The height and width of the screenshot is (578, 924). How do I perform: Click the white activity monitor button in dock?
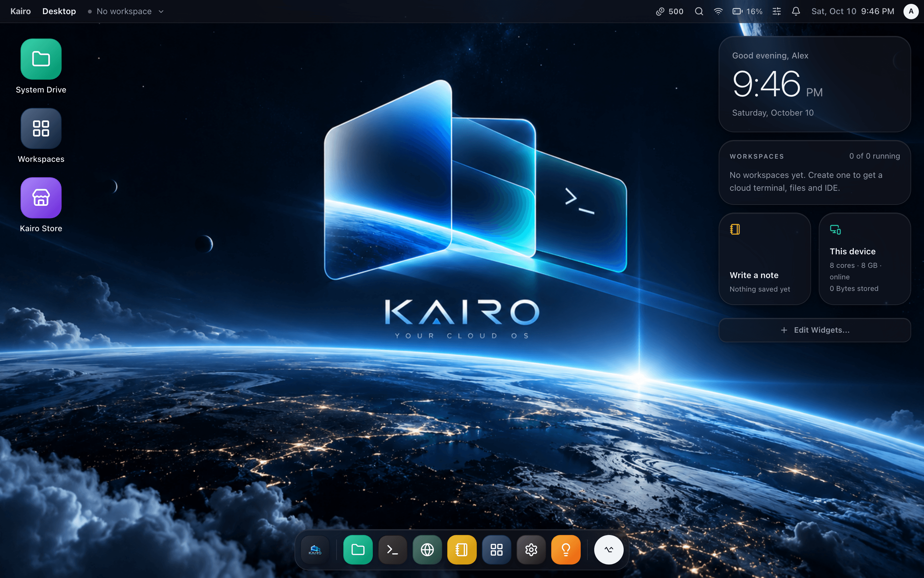(609, 550)
